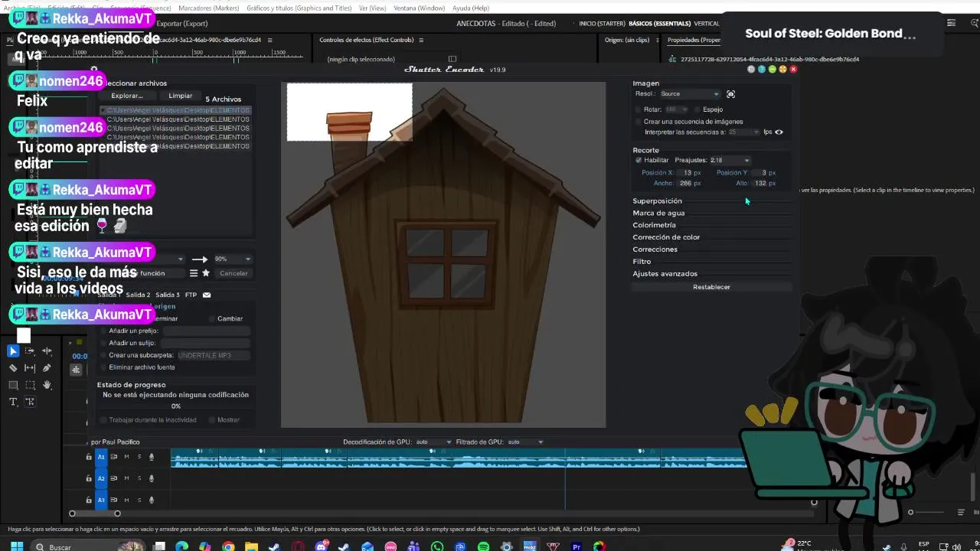Click the voice-over microphone on track A1
Image resolution: width=980 pixels, height=551 pixels.
pyautogui.click(x=152, y=457)
